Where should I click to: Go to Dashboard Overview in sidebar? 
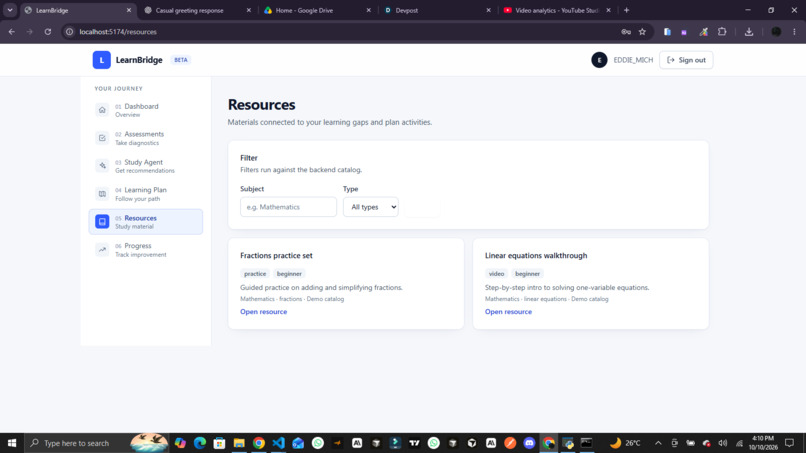click(x=145, y=110)
